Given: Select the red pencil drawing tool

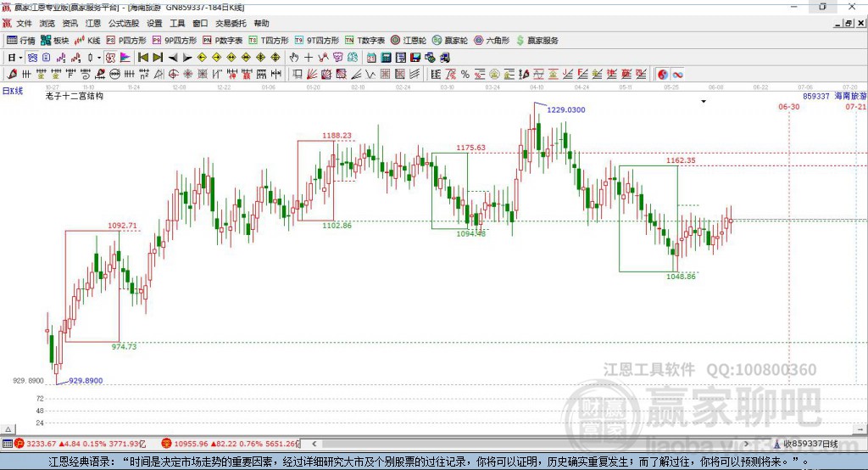Looking at the screenshot, I should click(12, 74).
